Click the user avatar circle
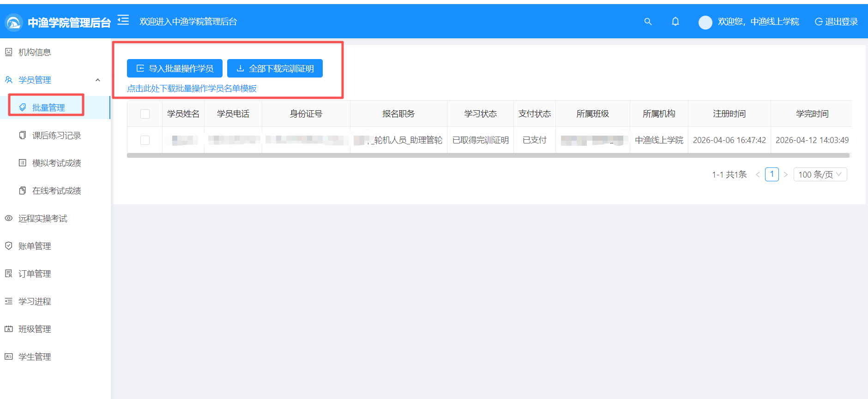The height and width of the screenshot is (399, 868). 705,22
